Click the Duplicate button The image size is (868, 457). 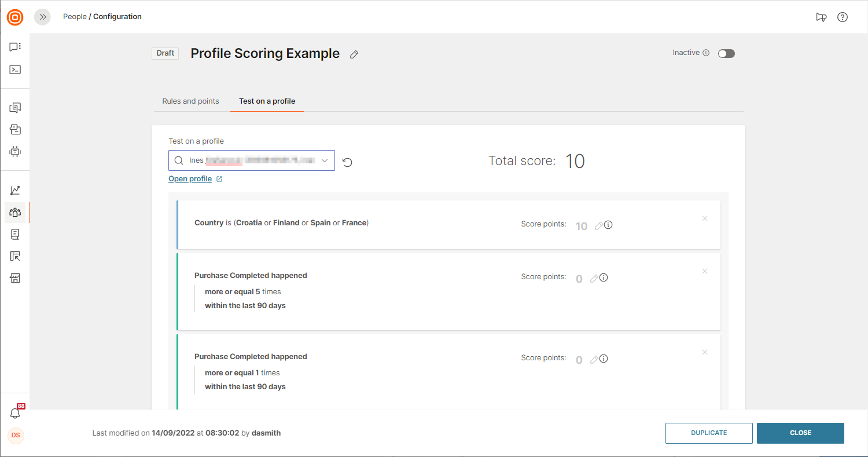click(x=709, y=433)
